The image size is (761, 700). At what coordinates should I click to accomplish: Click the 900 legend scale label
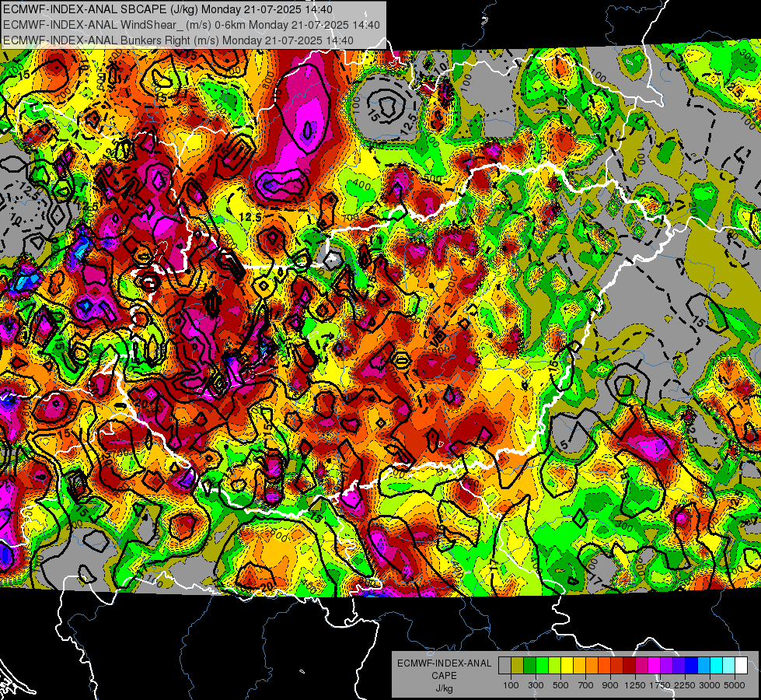point(610,685)
